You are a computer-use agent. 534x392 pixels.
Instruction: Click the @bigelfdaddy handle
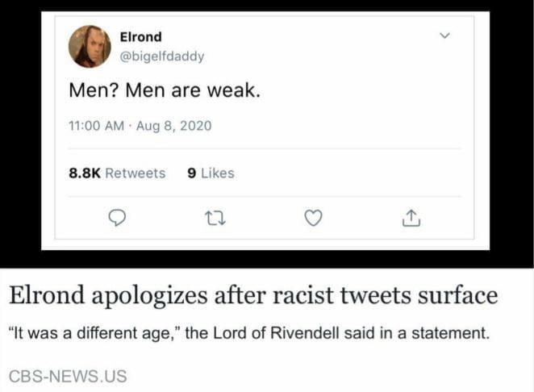coord(161,56)
